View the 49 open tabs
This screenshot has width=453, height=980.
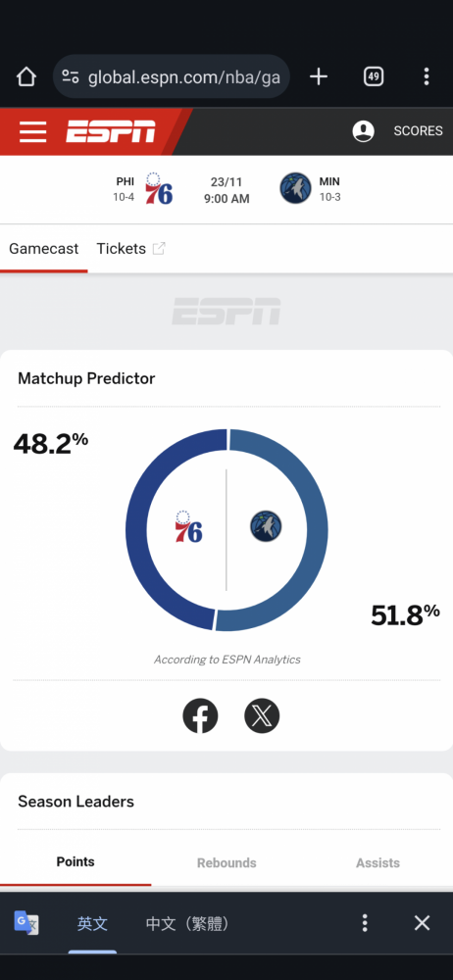click(374, 76)
